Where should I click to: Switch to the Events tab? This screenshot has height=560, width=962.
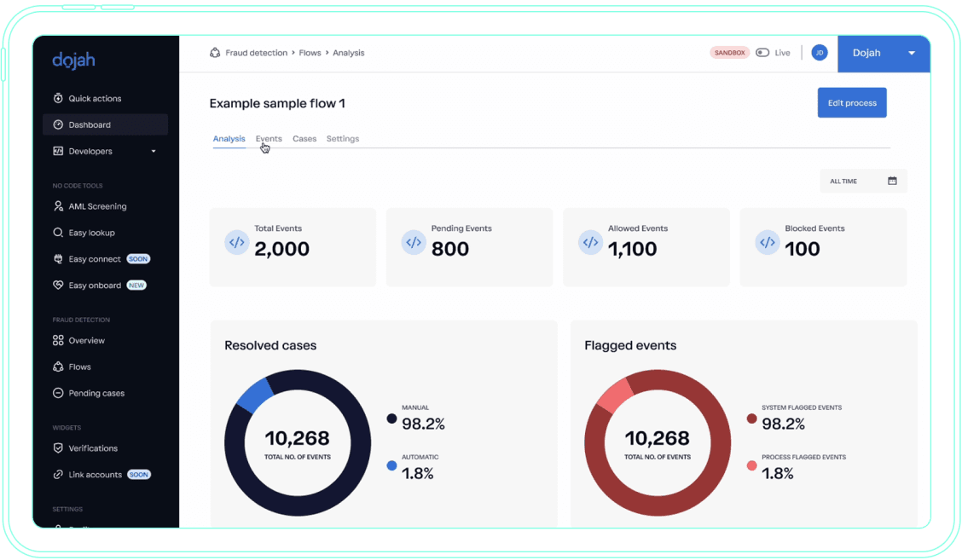tap(269, 138)
